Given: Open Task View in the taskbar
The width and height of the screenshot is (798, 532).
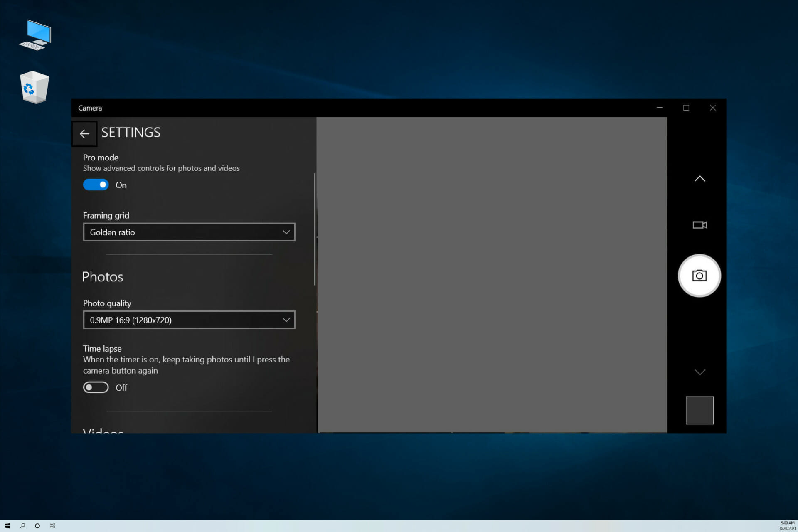Looking at the screenshot, I should 52,526.
